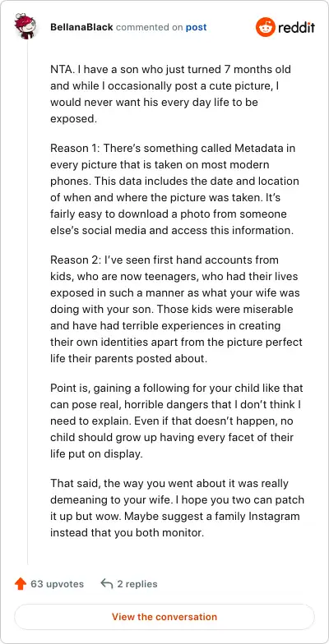
Task: Click the "commented on" header text
Action: point(150,28)
